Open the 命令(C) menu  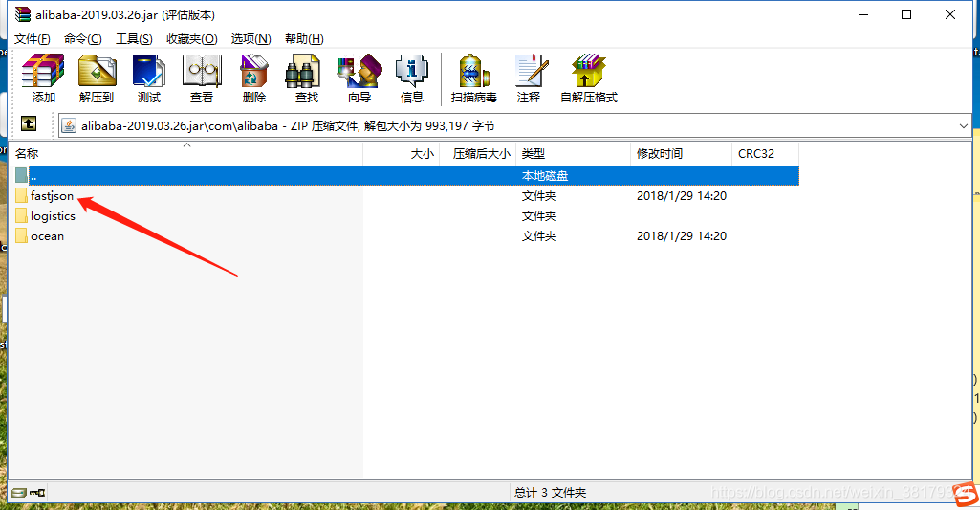tap(82, 39)
